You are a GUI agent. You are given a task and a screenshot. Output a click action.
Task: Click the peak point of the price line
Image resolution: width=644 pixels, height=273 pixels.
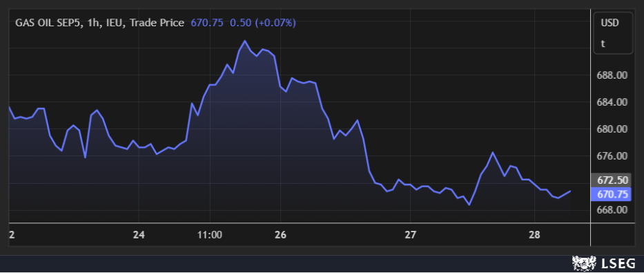(x=245, y=41)
